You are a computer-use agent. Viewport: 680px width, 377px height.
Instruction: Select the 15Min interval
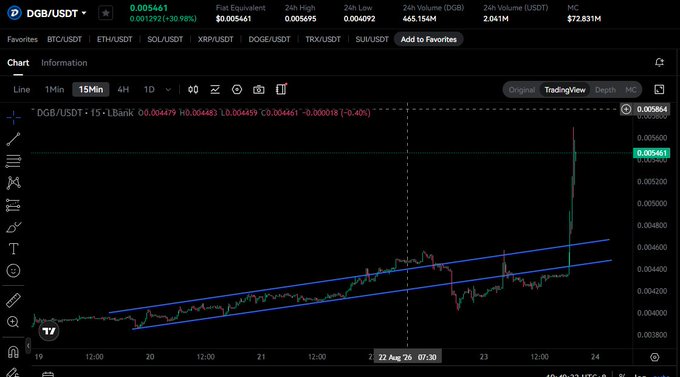(91, 89)
